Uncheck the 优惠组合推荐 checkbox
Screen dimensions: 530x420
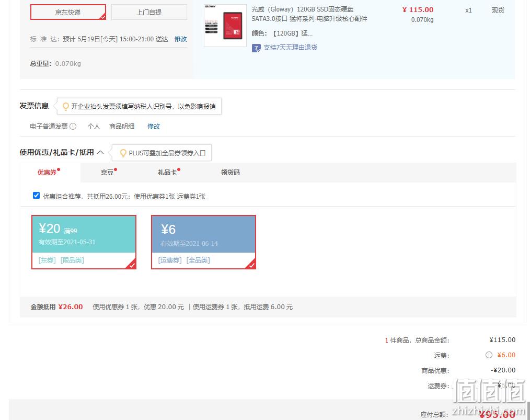pos(36,196)
